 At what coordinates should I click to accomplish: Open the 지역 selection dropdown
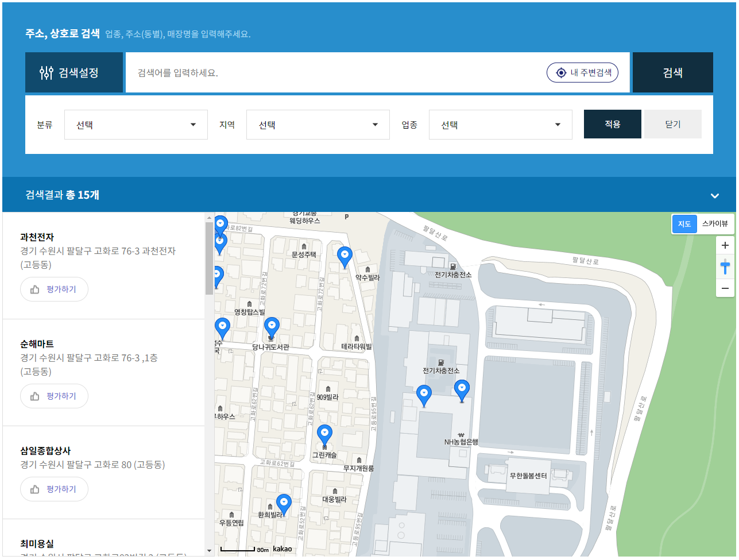pos(318,125)
